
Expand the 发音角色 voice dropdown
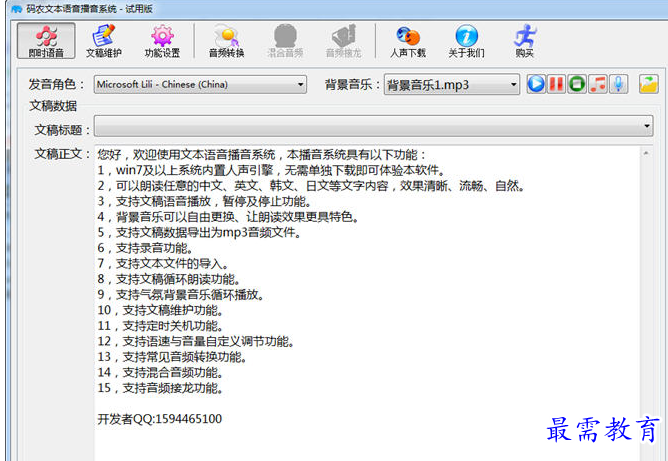(300, 84)
